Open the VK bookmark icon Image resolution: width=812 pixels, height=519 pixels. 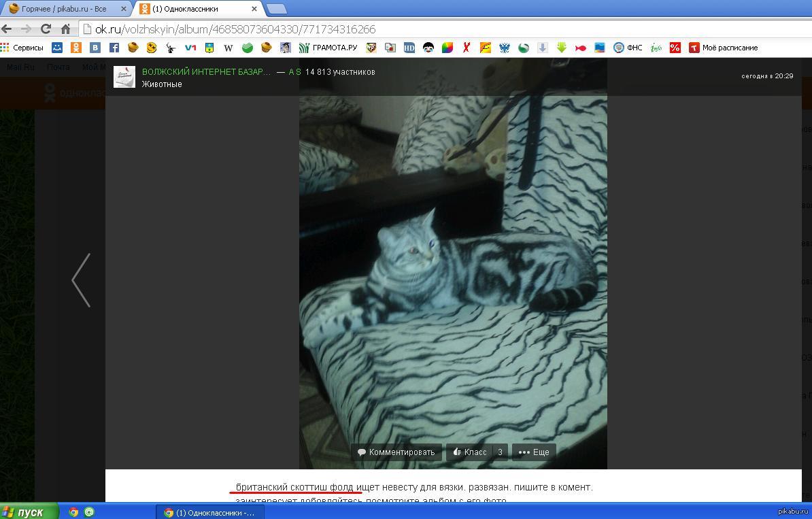click(x=95, y=48)
